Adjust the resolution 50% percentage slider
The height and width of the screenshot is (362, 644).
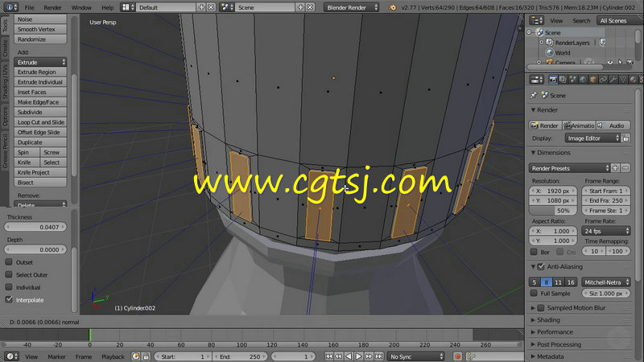[x=553, y=211]
